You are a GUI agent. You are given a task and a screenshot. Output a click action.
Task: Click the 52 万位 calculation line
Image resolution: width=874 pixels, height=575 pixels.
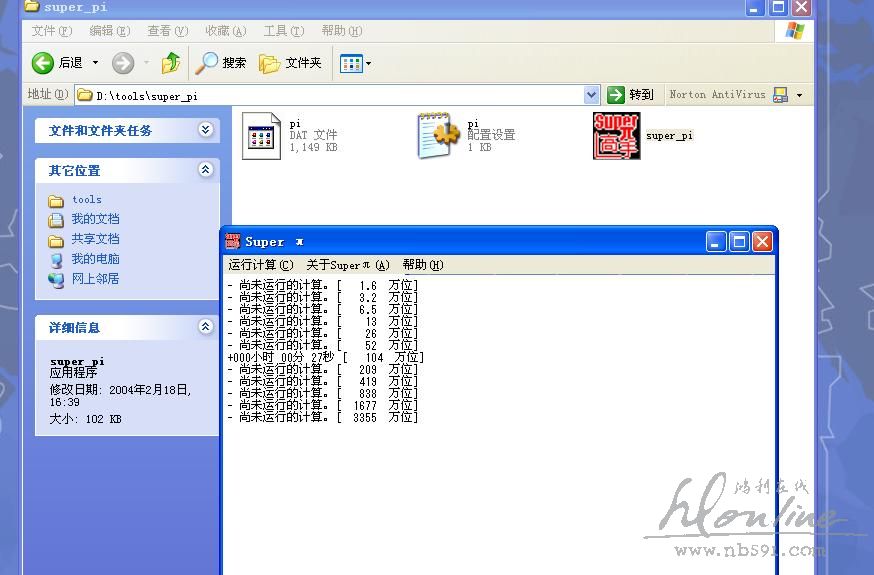pos(323,345)
